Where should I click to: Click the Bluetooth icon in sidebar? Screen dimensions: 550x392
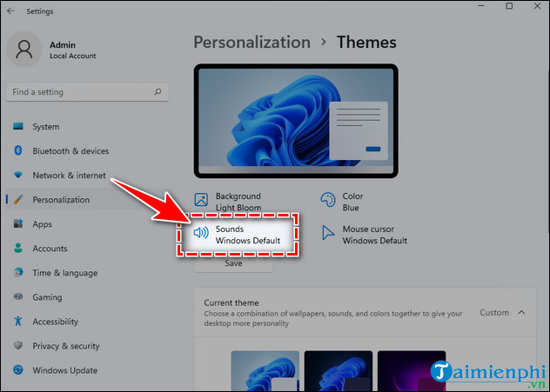click(18, 150)
